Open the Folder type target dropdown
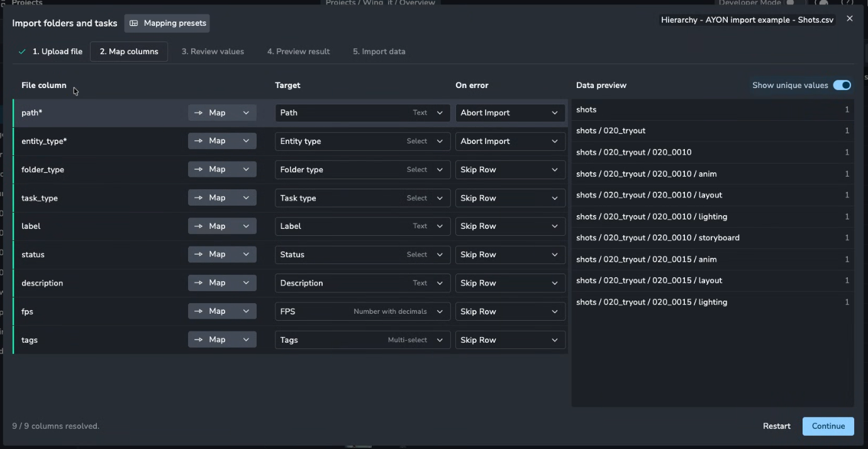868x449 pixels. 362,169
